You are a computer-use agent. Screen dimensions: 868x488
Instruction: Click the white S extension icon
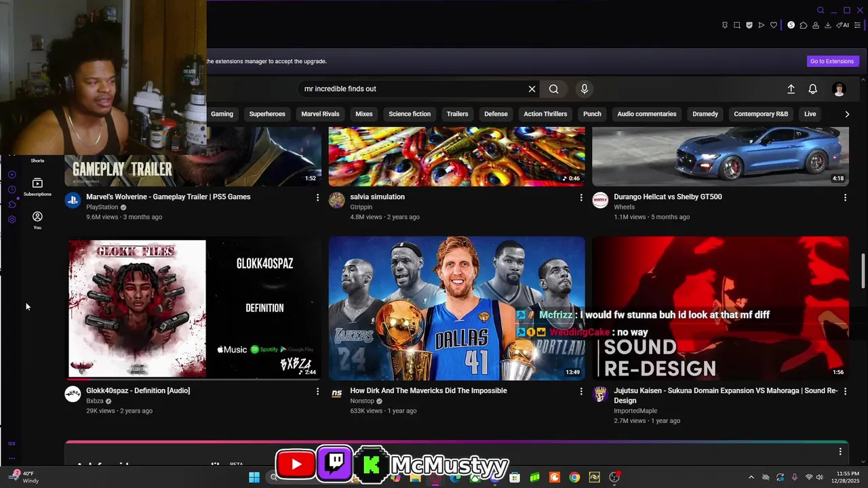point(791,25)
